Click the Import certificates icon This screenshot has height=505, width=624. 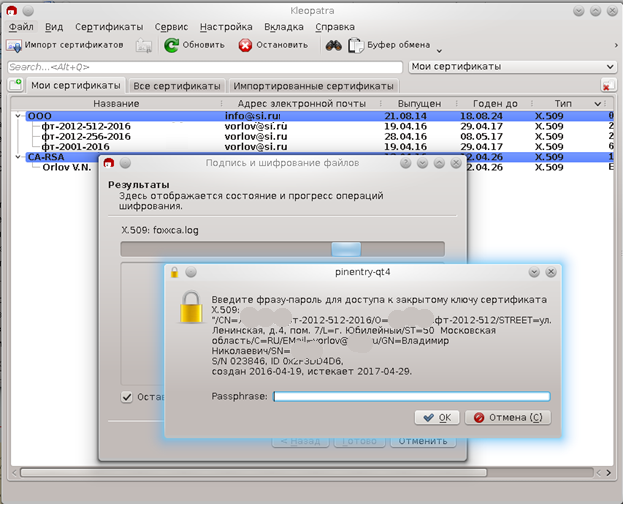tap(14, 45)
